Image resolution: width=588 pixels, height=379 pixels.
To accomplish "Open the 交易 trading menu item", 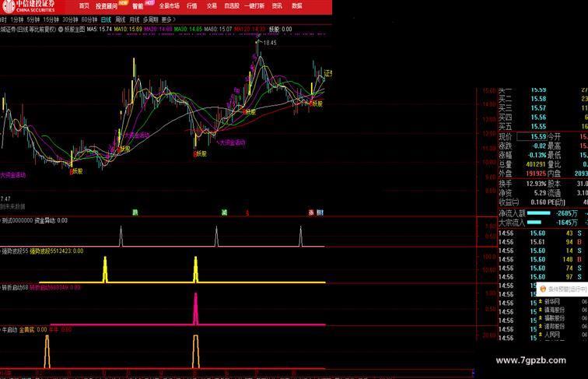I will click(x=212, y=6).
